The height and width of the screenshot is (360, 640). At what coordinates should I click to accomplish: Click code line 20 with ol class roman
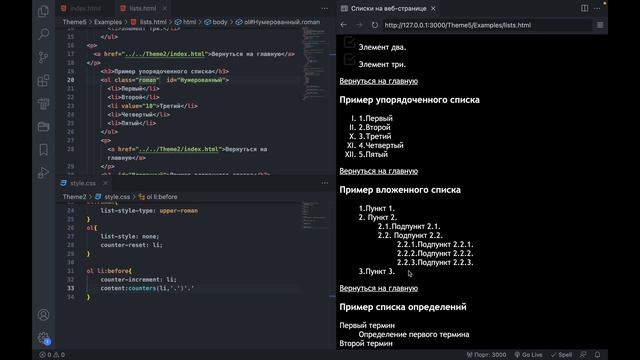click(x=164, y=80)
